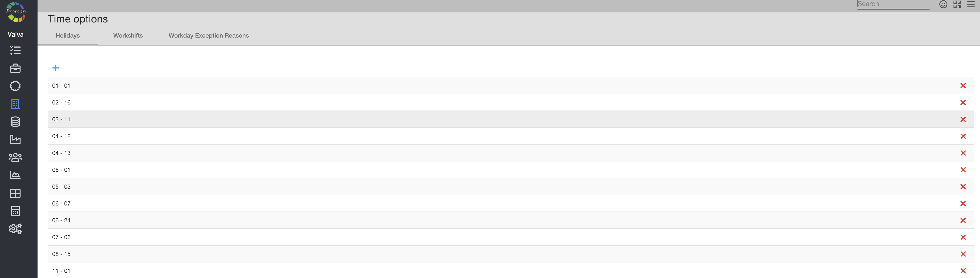Open the settings gears sidebar icon
This screenshot has width=980, height=278.
click(15, 229)
